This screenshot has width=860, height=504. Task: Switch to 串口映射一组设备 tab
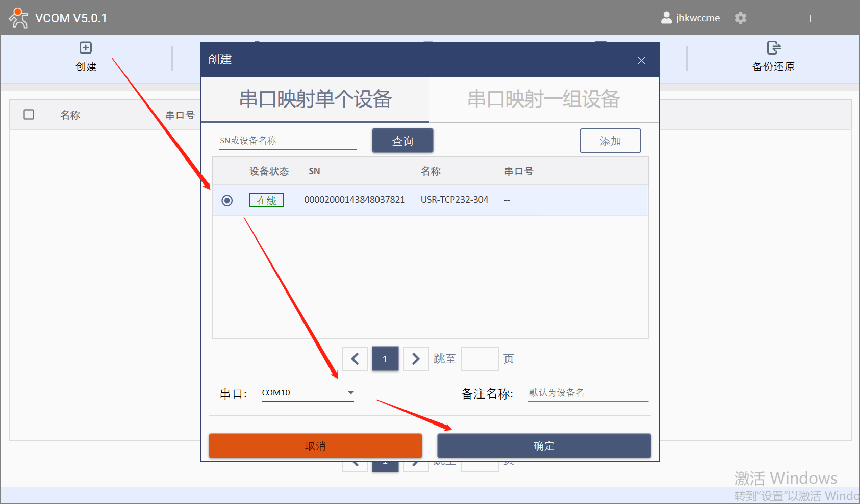[x=543, y=99]
